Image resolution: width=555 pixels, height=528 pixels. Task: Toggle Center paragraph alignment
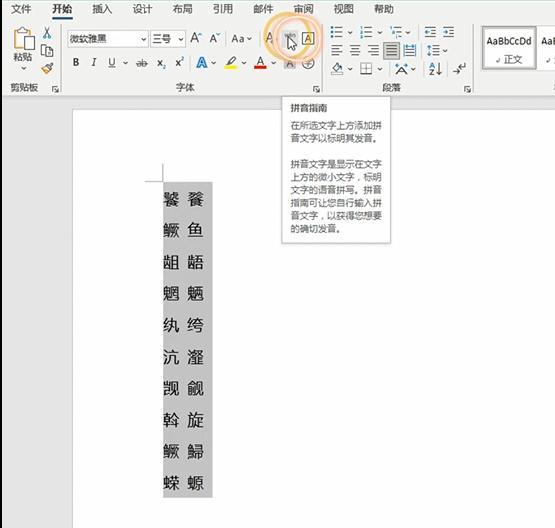pyautogui.click(x=355, y=51)
